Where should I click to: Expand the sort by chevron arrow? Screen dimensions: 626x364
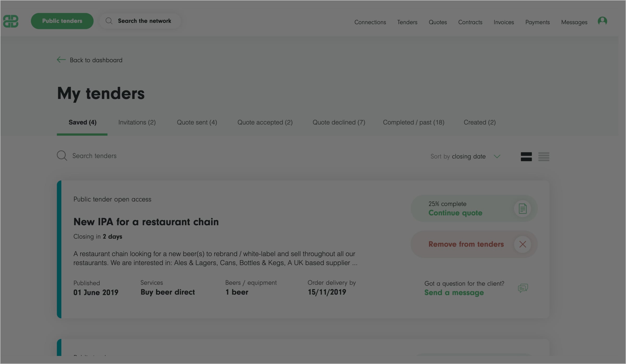(497, 156)
